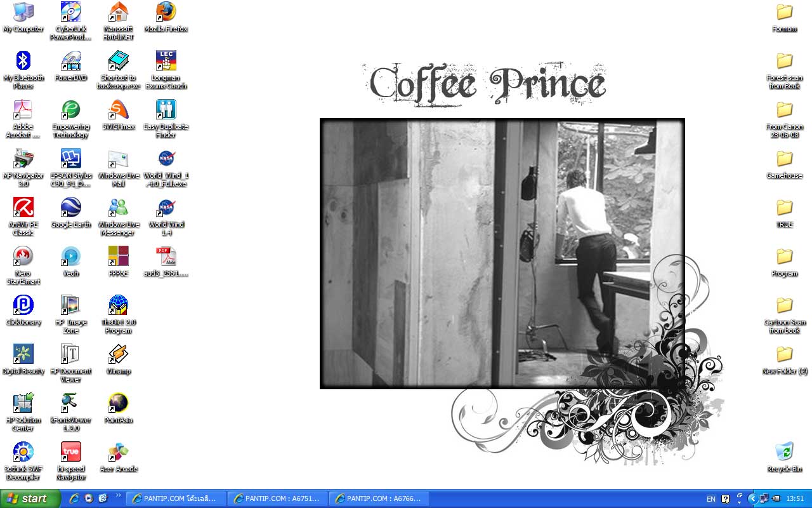
Task: Select the Adobe Acrobat shortcut
Action: coord(23,119)
